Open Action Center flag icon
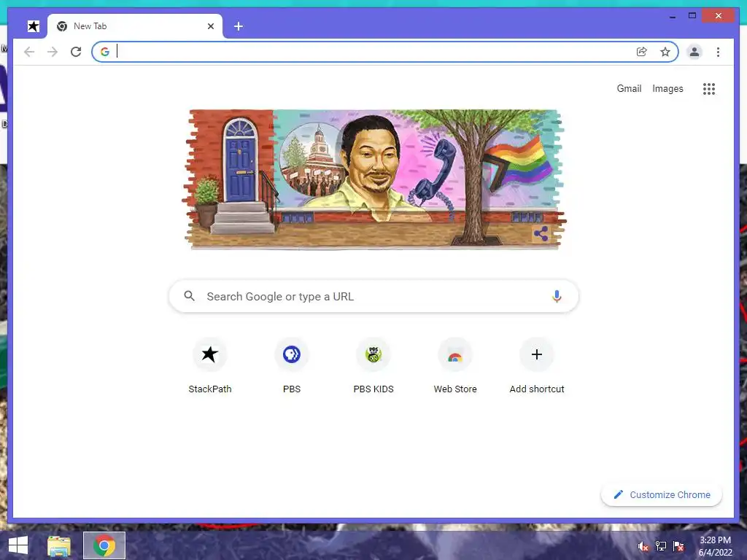 click(678, 546)
